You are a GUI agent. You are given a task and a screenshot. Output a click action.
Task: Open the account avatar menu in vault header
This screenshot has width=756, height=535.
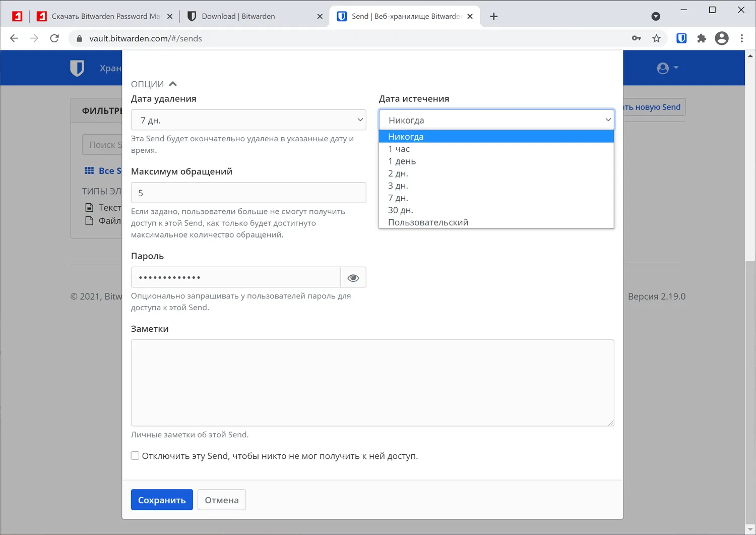667,68
